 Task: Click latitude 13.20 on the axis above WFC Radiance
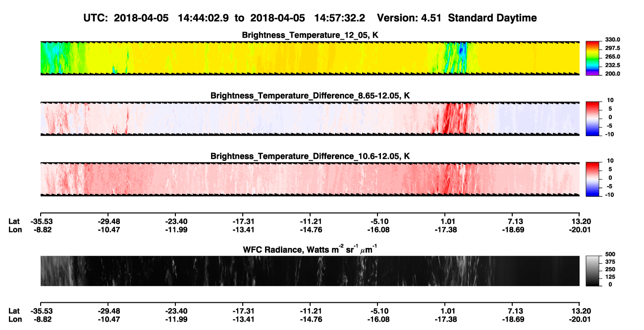[x=580, y=221]
